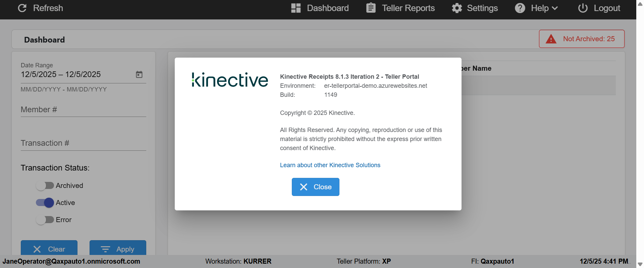Select the Logout menu item
Screen dimensions: 644x268
coord(599,8)
